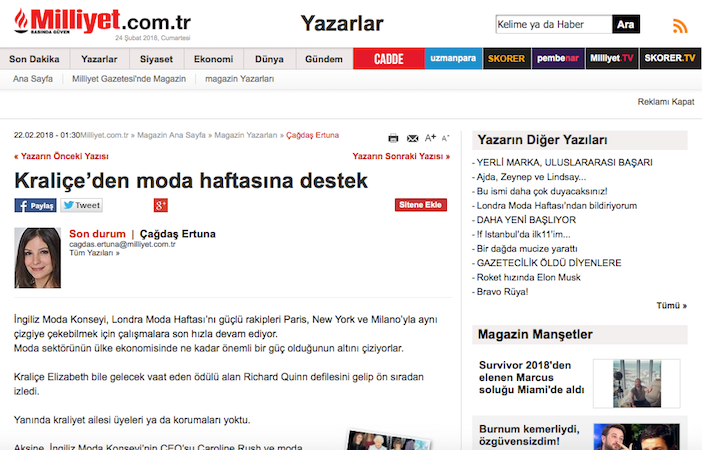Go to Yazarın Sonraki Yazısı

(401, 156)
